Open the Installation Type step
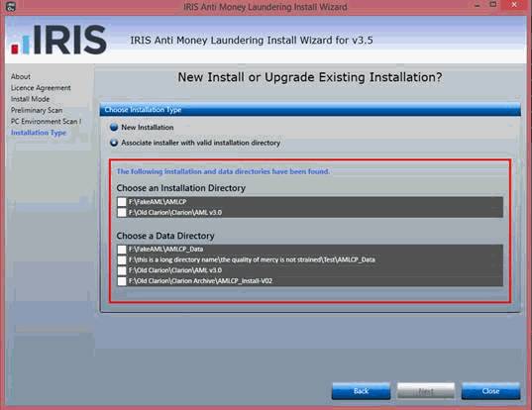Image resolution: width=532 pixels, height=410 pixels. (x=39, y=133)
